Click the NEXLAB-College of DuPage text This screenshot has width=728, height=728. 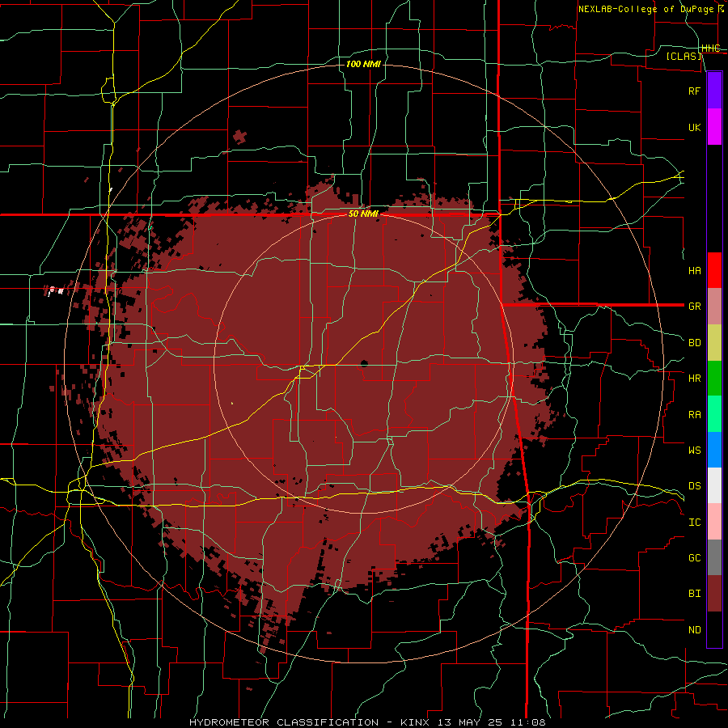[x=646, y=9]
